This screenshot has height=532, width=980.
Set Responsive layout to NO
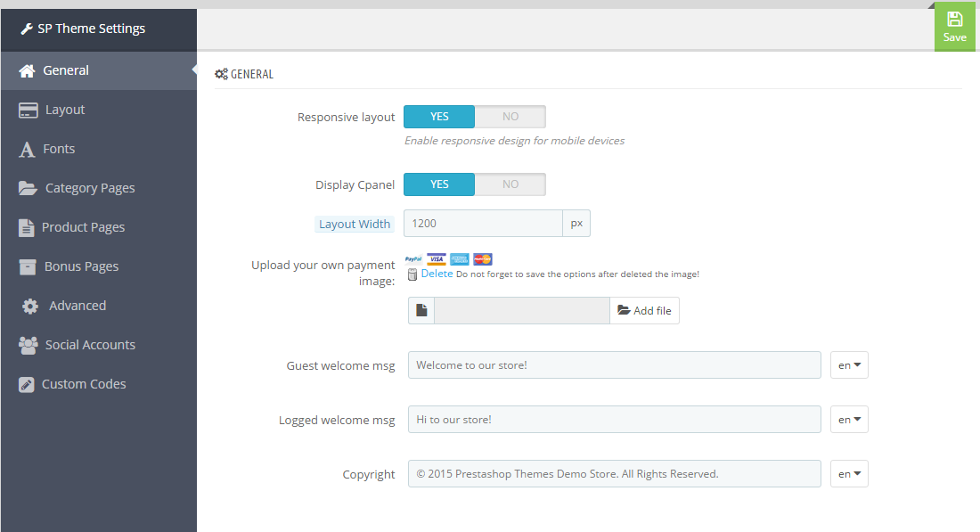(510, 117)
